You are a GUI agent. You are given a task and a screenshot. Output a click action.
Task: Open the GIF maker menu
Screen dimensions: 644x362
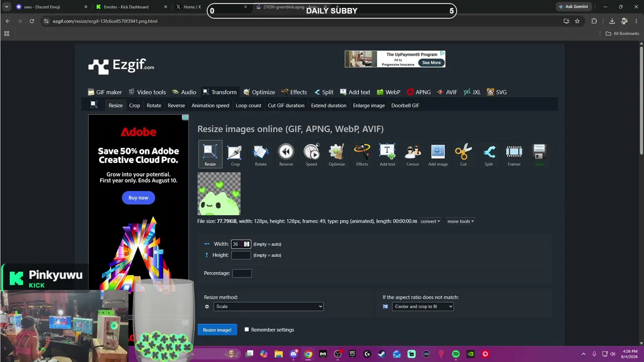pos(105,92)
